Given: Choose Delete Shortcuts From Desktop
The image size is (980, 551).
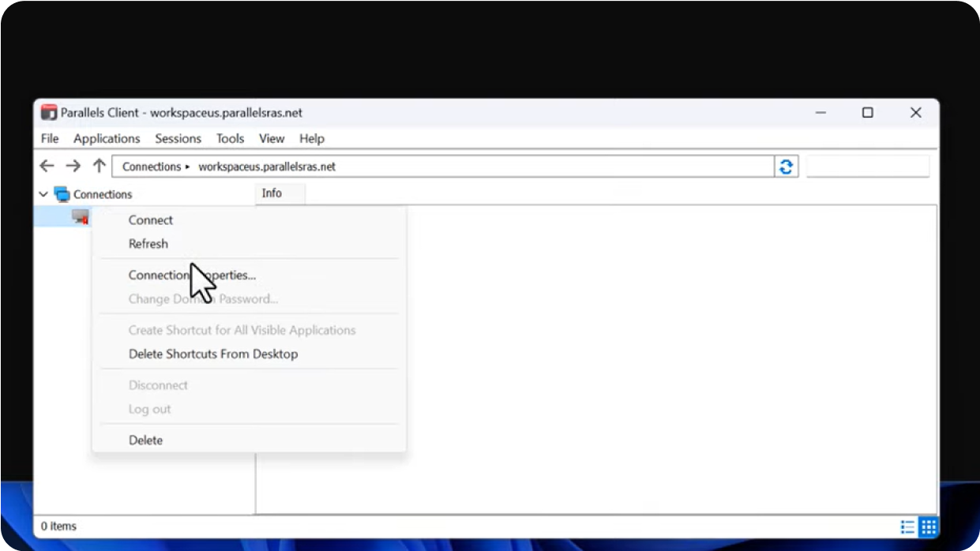Looking at the screenshot, I should click(x=213, y=354).
